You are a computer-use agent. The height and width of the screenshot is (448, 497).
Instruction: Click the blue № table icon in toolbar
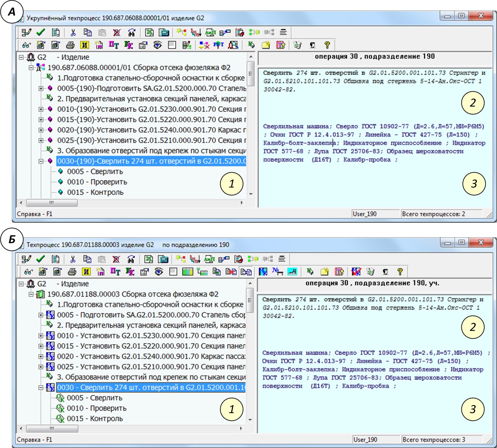277,272
